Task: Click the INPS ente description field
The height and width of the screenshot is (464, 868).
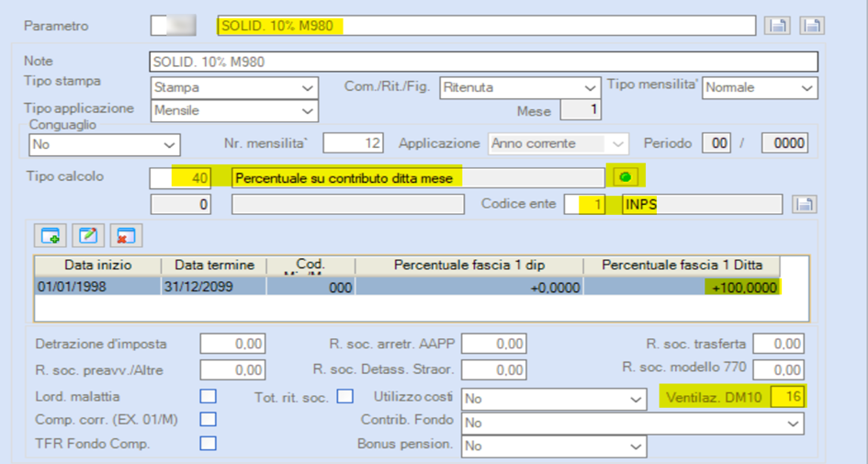Action: [702, 204]
